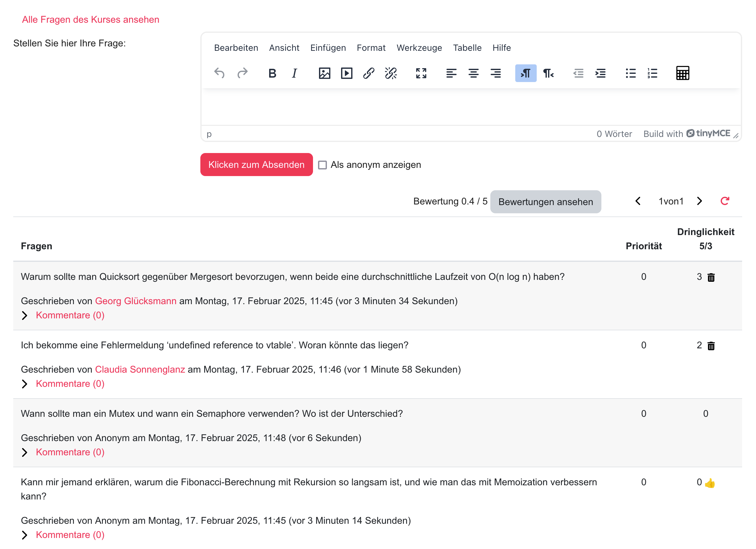
Task: Refresh the question list
Action: tap(724, 201)
